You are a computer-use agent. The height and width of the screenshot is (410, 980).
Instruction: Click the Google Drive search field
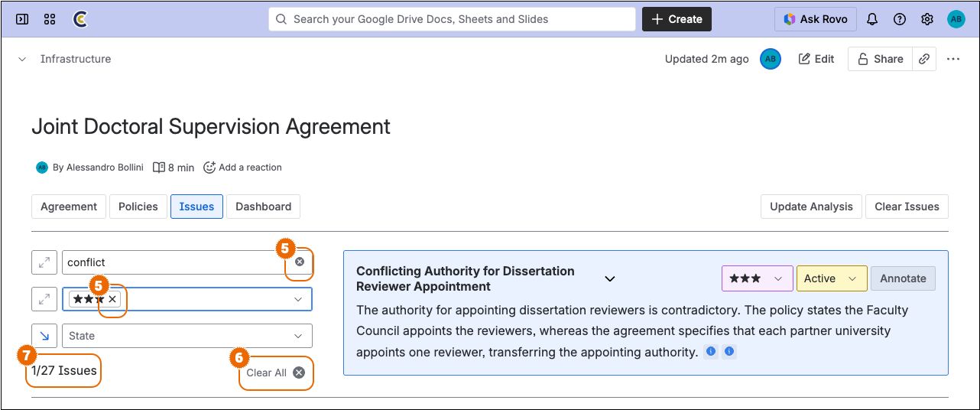tap(452, 19)
